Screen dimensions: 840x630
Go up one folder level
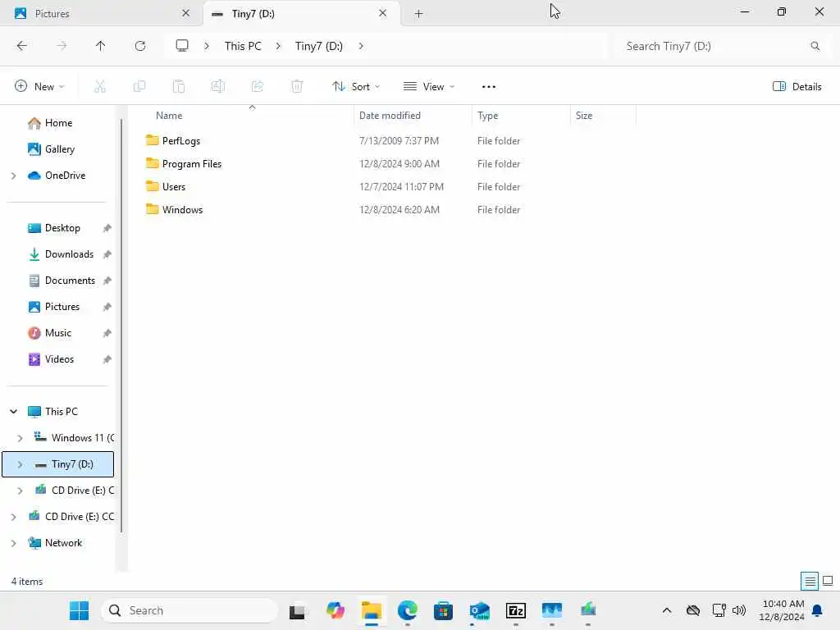pyautogui.click(x=100, y=46)
